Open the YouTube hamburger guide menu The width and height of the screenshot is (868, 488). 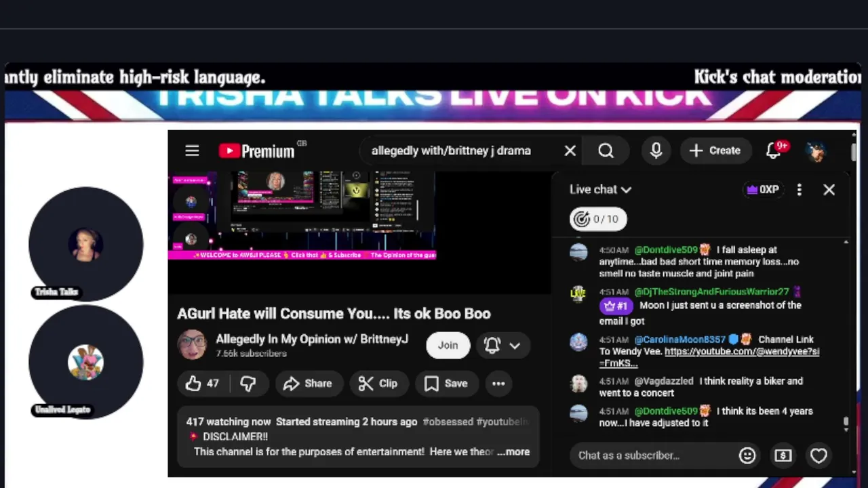(192, 150)
